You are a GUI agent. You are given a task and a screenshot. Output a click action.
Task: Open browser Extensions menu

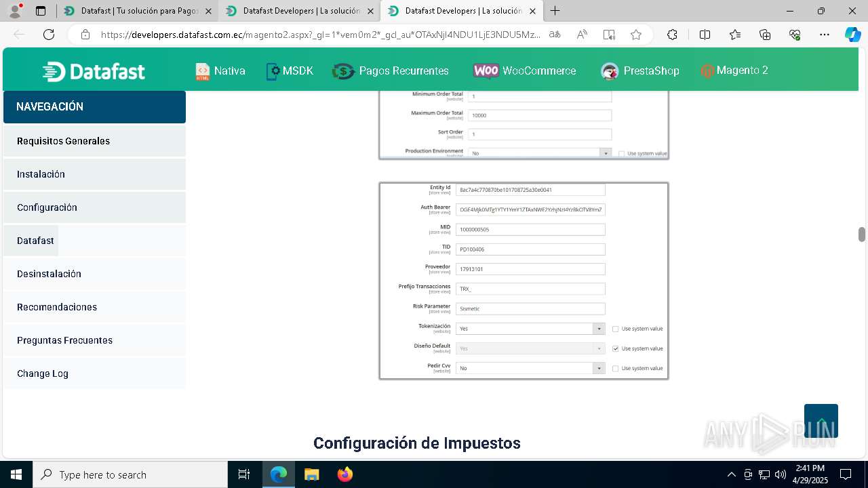point(672,35)
